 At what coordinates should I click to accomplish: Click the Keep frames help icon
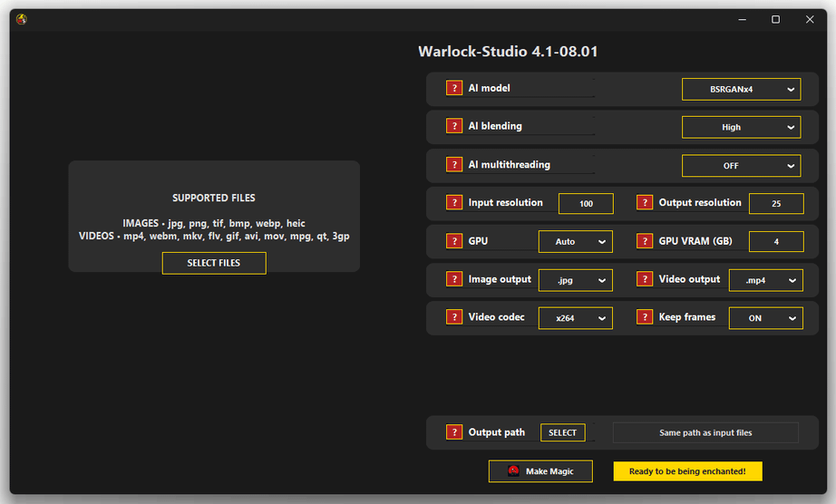click(645, 317)
